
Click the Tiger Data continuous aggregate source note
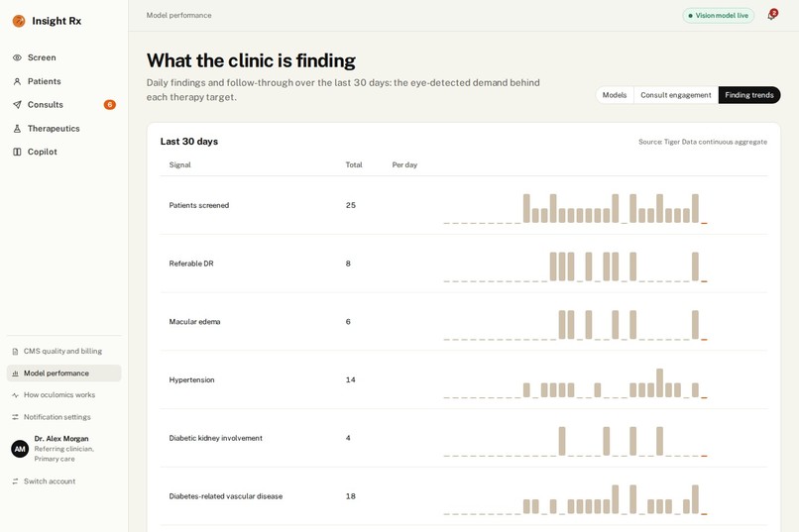[x=703, y=142]
